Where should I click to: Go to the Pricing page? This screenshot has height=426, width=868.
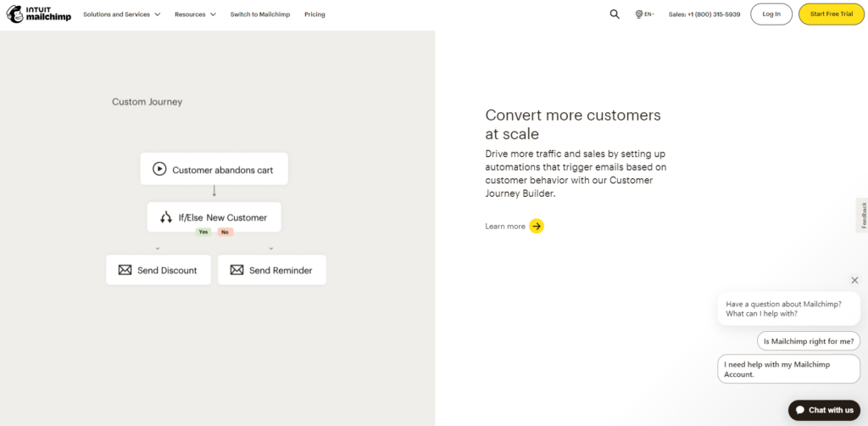tap(314, 14)
